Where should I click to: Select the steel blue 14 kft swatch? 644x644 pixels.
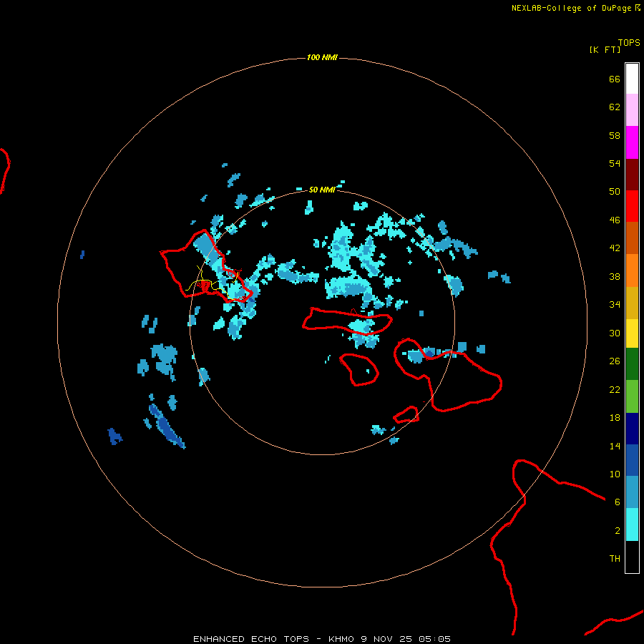coord(632,492)
